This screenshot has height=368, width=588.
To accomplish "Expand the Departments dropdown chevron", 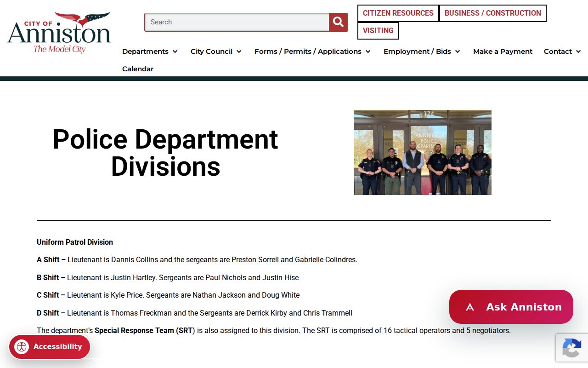I will point(175,52).
